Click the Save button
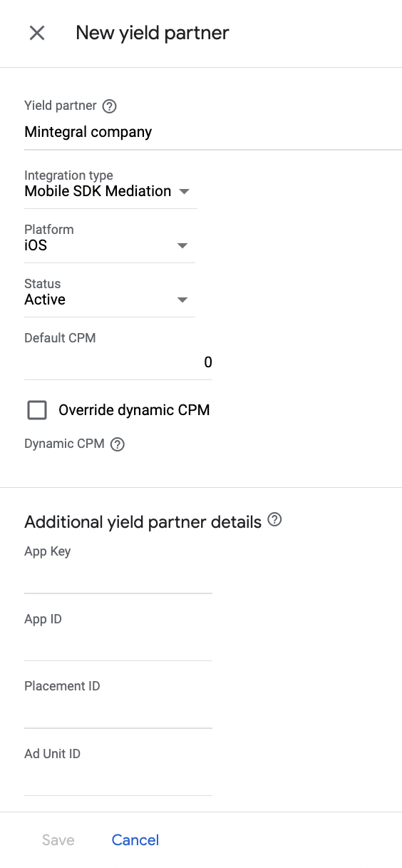Screen dimensions: 402x868 click(x=58, y=840)
